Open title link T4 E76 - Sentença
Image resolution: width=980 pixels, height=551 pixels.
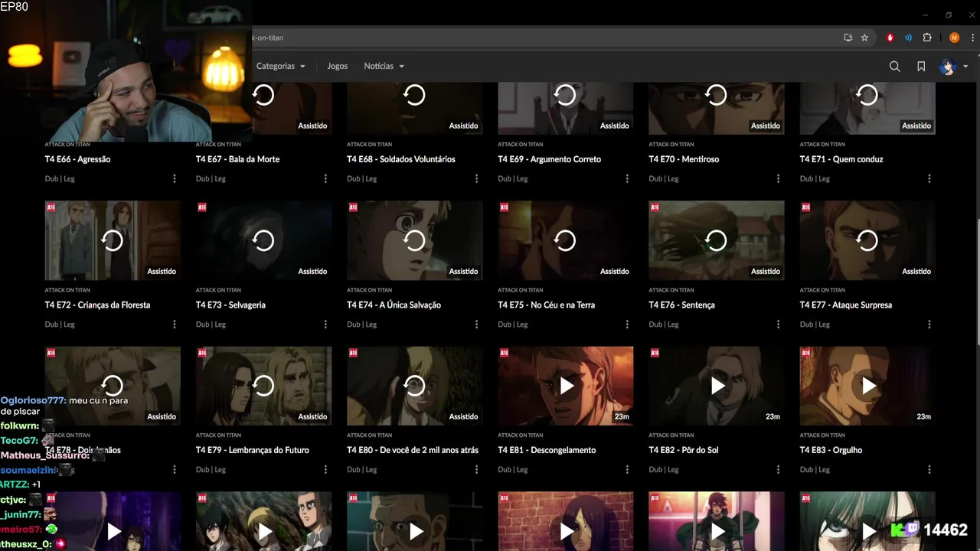click(x=681, y=305)
